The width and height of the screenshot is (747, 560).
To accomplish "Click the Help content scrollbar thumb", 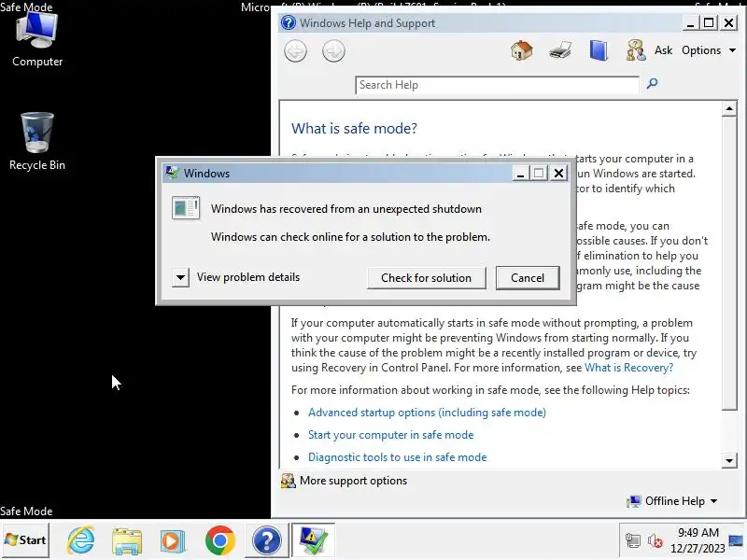I will pos(729,263).
